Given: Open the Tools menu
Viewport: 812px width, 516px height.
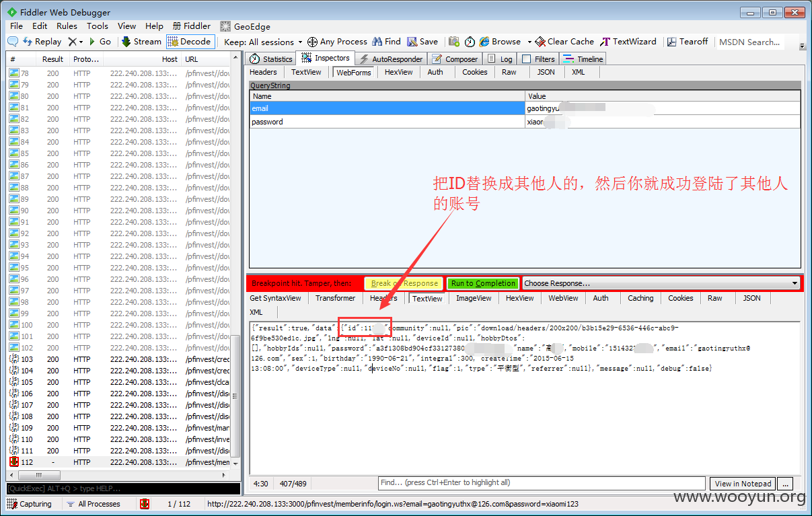Looking at the screenshot, I should 97,26.
